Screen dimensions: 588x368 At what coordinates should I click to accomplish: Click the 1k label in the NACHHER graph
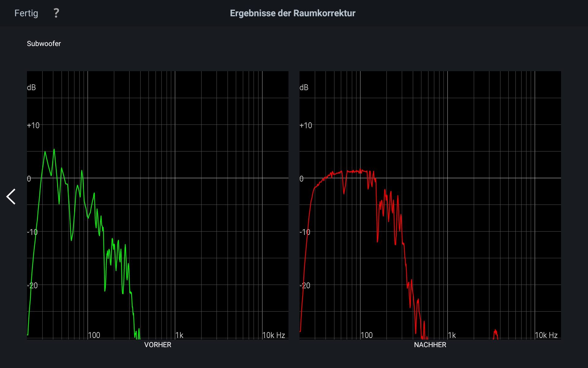click(452, 335)
